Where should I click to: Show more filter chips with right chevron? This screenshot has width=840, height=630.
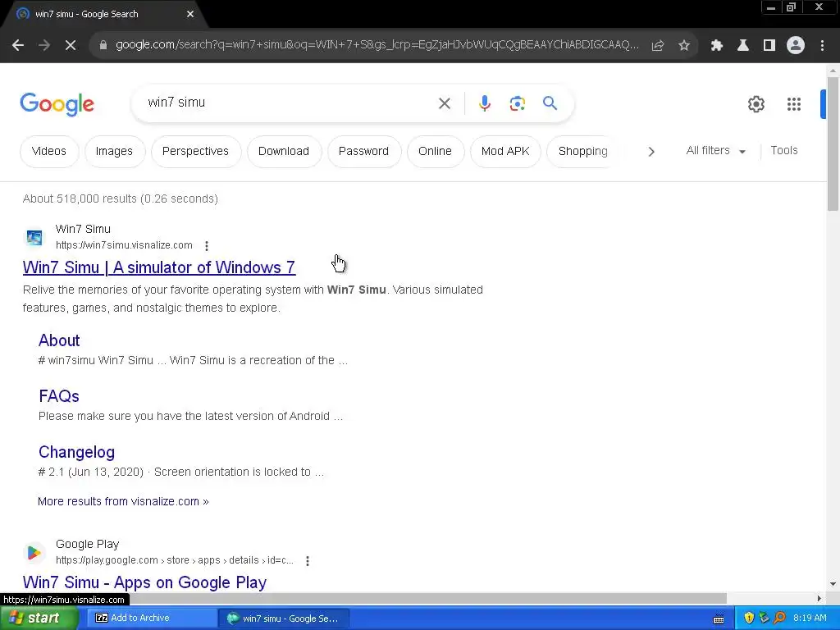click(651, 152)
